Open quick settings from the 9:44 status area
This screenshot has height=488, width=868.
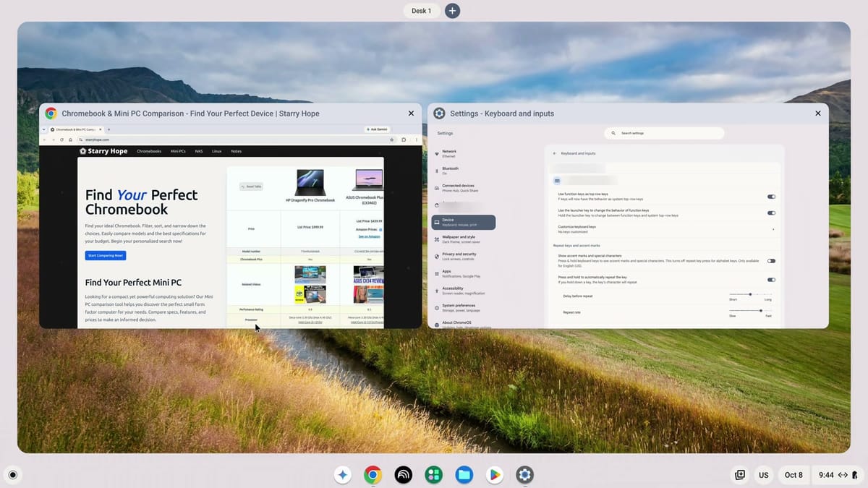[838, 475]
